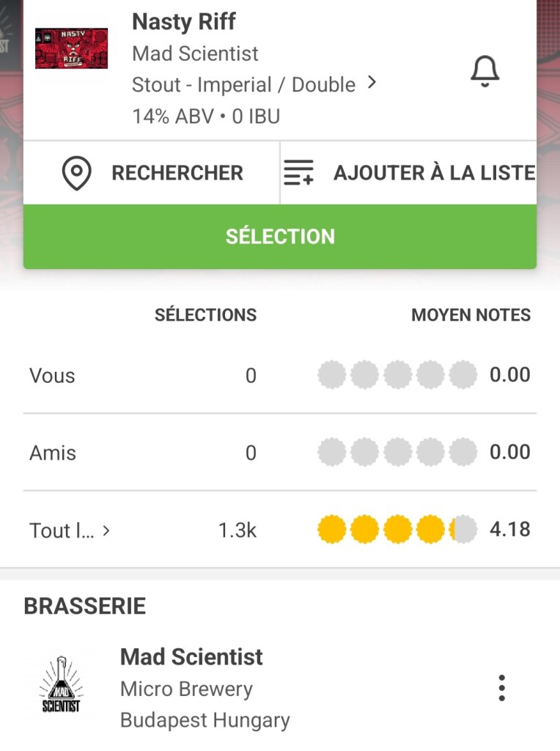The image size is (560, 751).
Task: Tap the 4.18 average rating value
Action: pyautogui.click(x=509, y=529)
